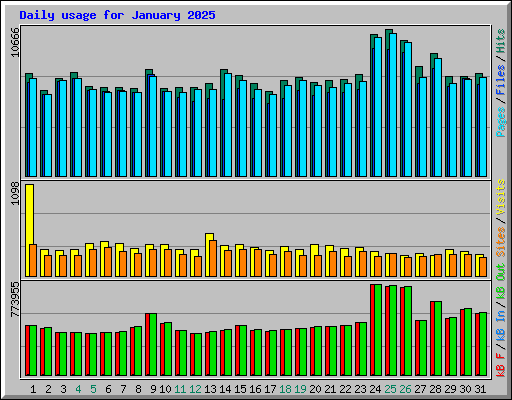Click green weekend day label 18
The image size is (512, 400).
[x=285, y=389]
